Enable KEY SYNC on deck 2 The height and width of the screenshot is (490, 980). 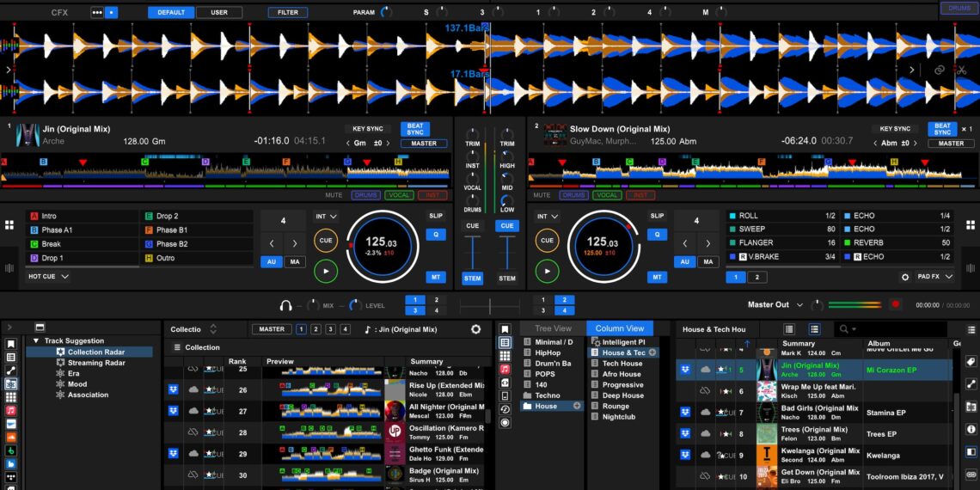pyautogui.click(x=895, y=129)
